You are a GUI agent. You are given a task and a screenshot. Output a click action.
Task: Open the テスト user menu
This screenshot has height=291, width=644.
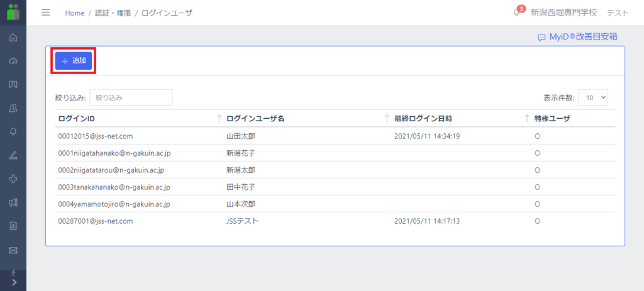click(618, 13)
